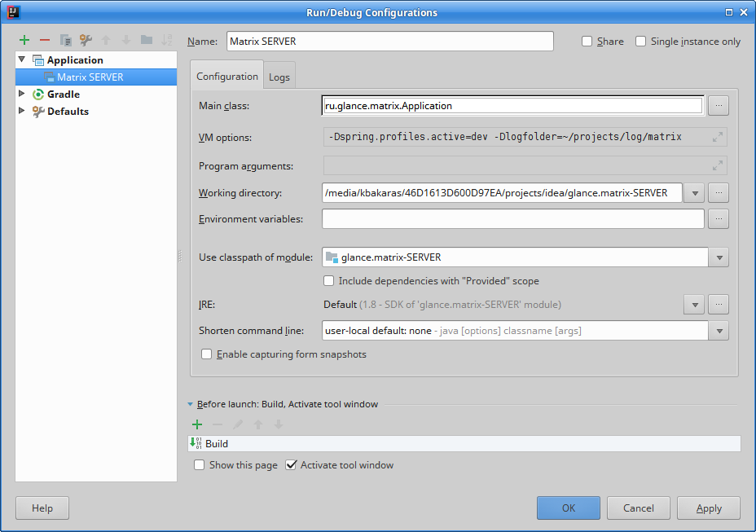Open Use classpath of module dropdown
Image resolution: width=756 pixels, height=532 pixels.
point(719,257)
